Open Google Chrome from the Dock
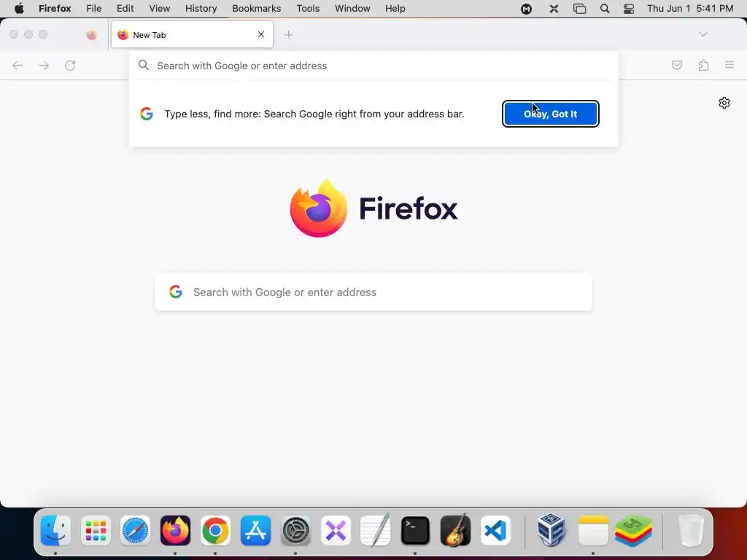The width and height of the screenshot is (747, 560). pos(215,530)
